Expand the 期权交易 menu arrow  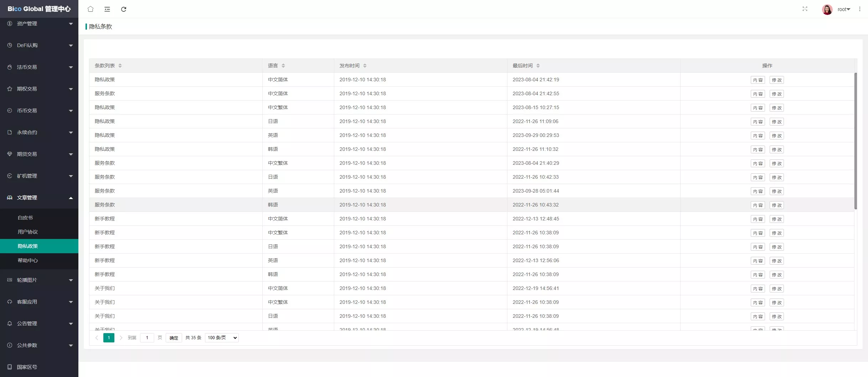coord(71,89)
